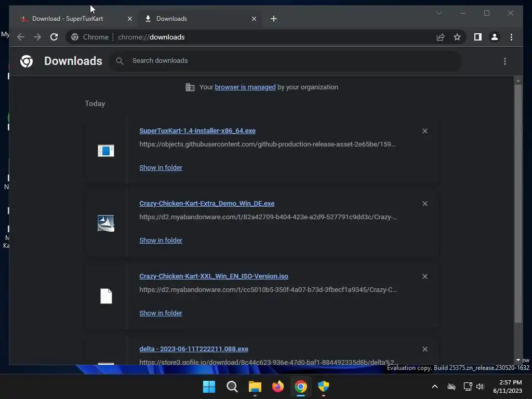Viewport: 532px width, 399px height.
Task: Open the clock showing 2:57 PM
Action: pyautogui.click(x=508, y=387)
